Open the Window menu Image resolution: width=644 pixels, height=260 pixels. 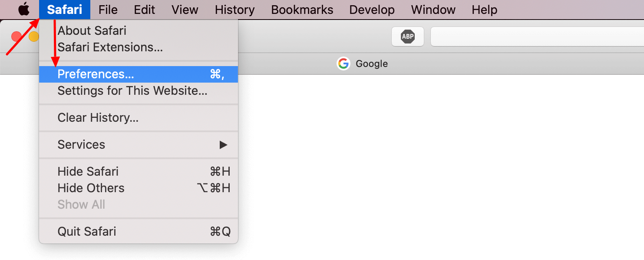[433, 10]
